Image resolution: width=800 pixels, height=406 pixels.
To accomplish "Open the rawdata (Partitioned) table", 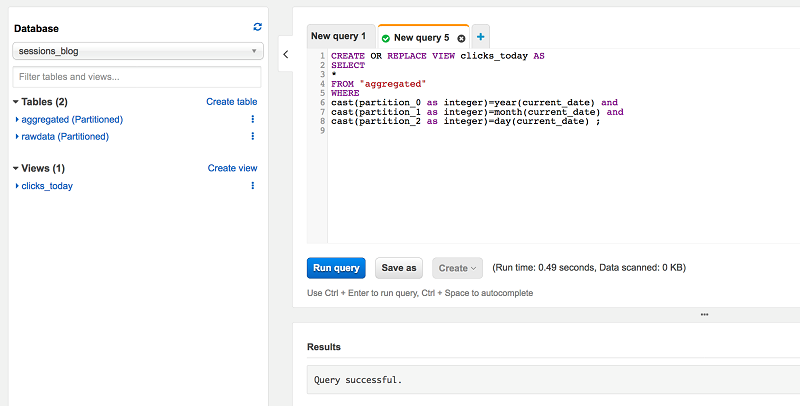I will click(x=65, y=136).
